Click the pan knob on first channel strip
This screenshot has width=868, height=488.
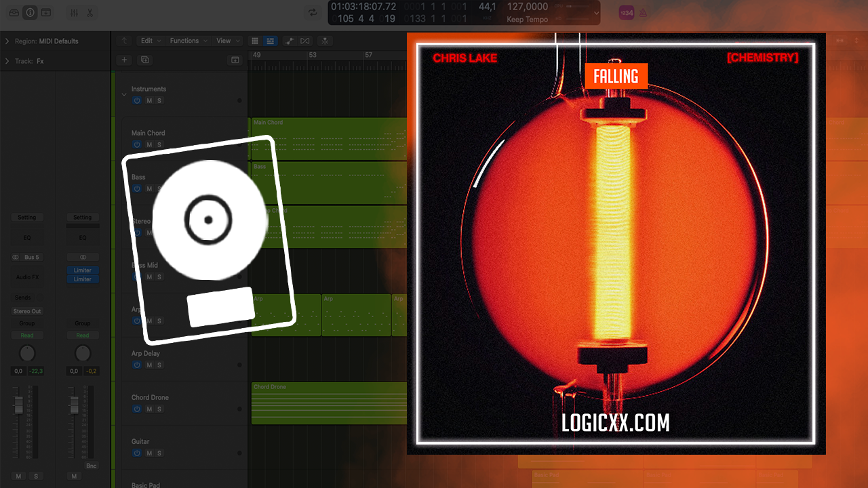[x=27, y=353]
